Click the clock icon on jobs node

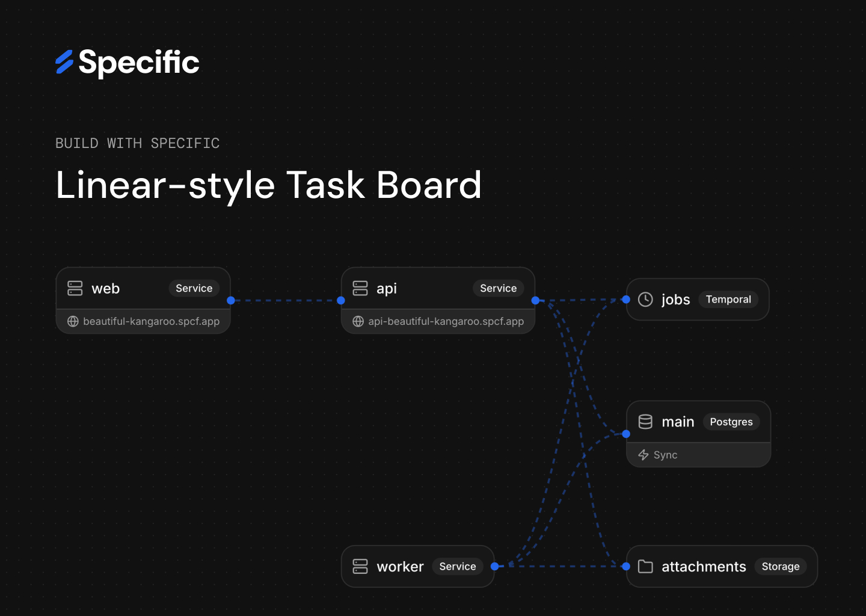(x=645, y=300)
